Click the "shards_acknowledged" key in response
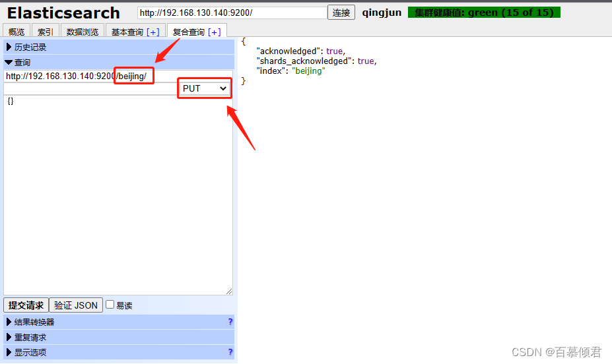This screenshot has width=612, height=364. [304, 61]
